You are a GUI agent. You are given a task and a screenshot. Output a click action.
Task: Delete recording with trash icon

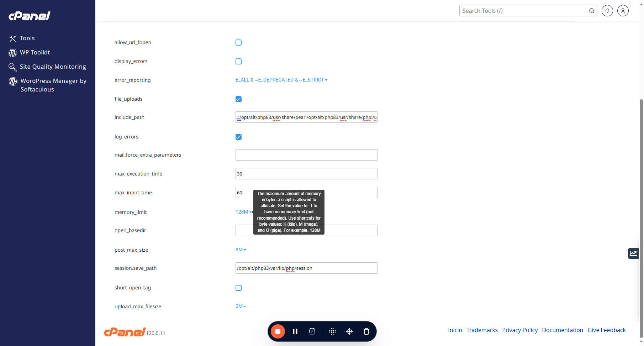click(366, 331)
